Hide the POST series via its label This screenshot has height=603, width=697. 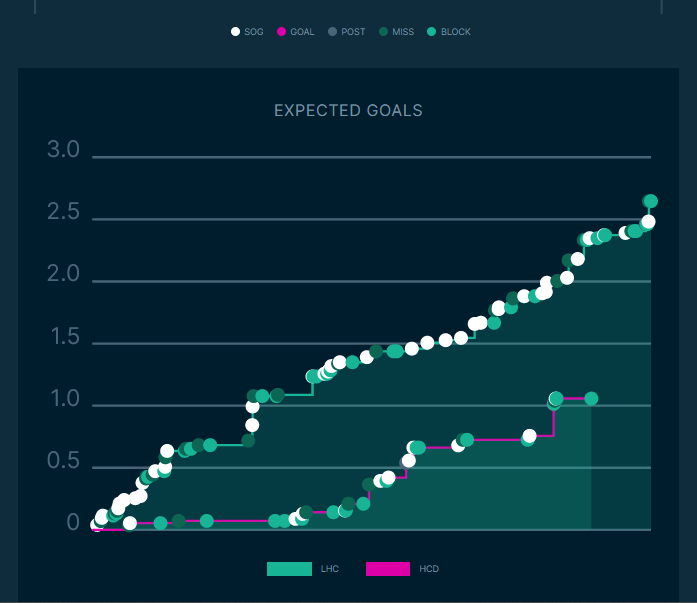[x=353, y=32]
